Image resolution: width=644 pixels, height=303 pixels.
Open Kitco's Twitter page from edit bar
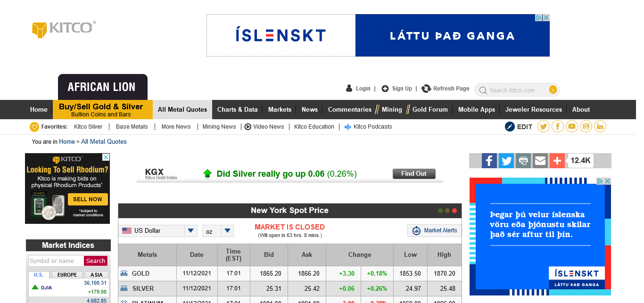544,126
